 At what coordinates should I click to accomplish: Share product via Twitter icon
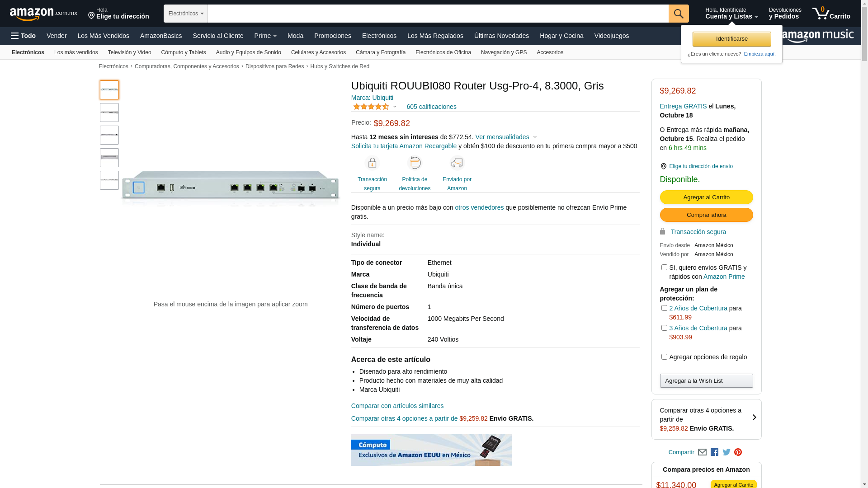click(x=726, y=452)
